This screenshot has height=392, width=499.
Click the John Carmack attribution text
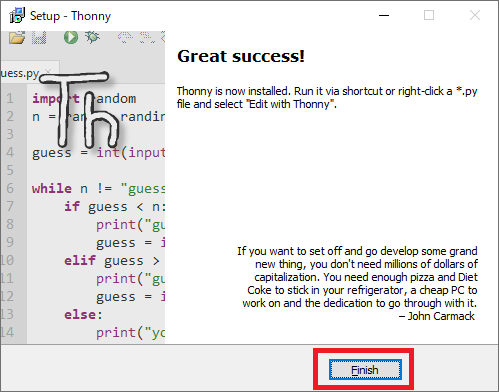437,316
